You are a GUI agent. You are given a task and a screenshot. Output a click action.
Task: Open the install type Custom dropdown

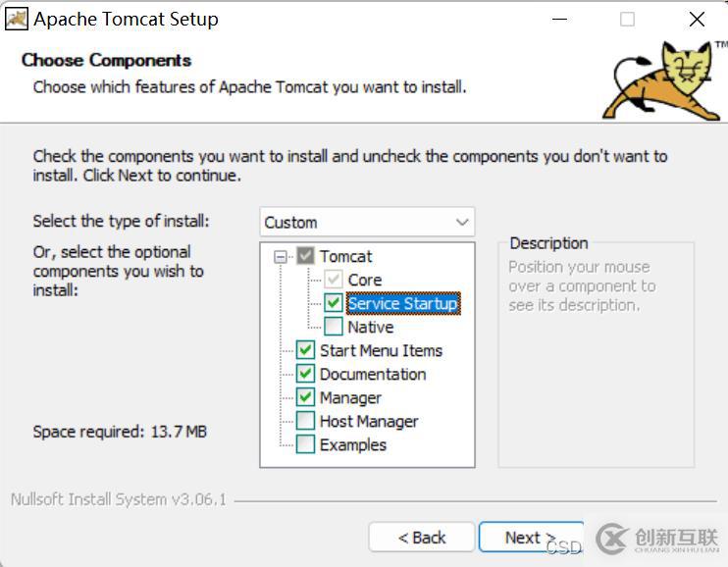367,222
